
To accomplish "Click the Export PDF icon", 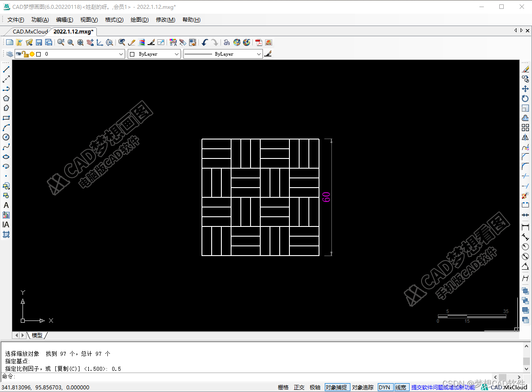I will [x=258, y=42].
